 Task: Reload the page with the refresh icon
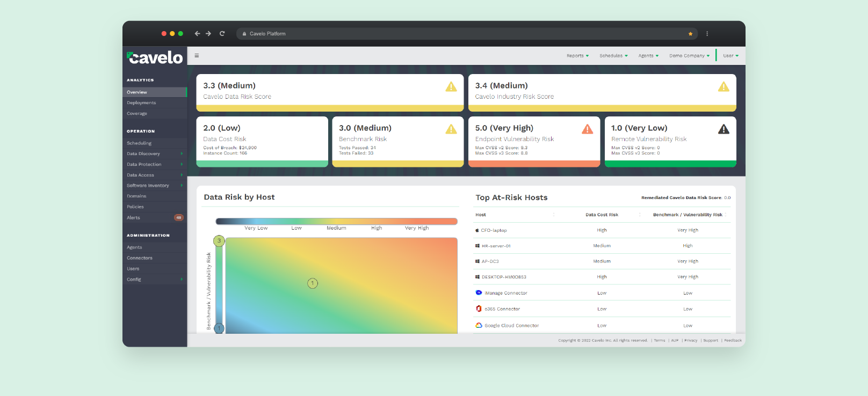pyautogui.click(x=222, y=33)
